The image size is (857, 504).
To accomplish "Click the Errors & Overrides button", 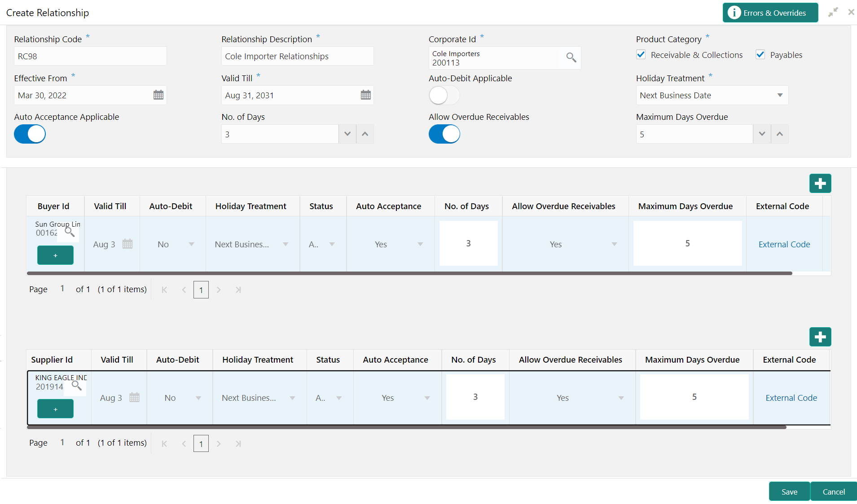I will click(x=770, y=13).
